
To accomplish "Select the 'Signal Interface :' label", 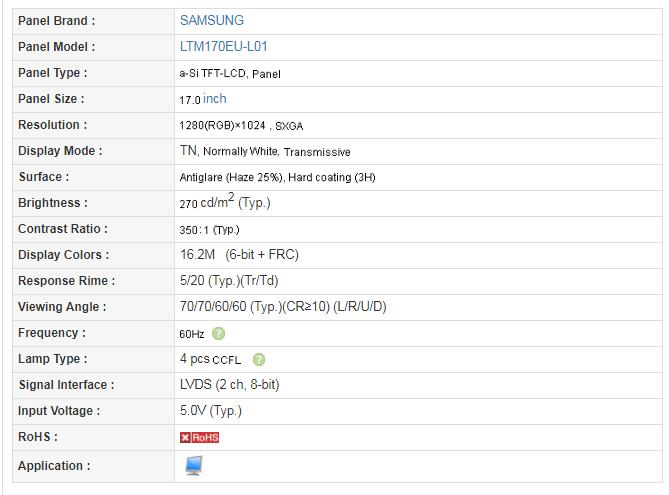I will pyautogui.click(x=67, y=385).
